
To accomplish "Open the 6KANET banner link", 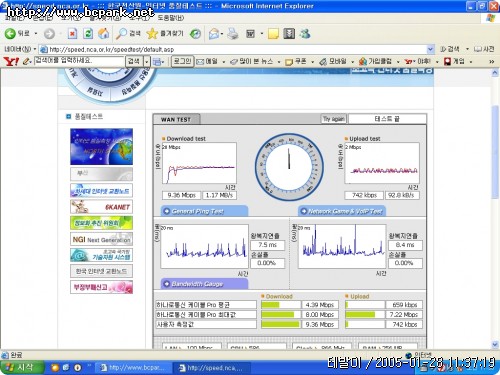I will [101, 207].
